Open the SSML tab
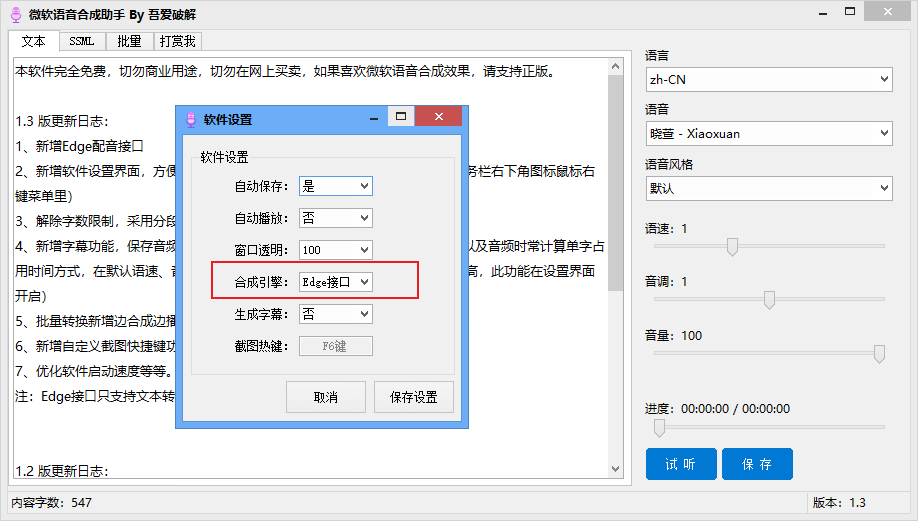 pos(81,41)
